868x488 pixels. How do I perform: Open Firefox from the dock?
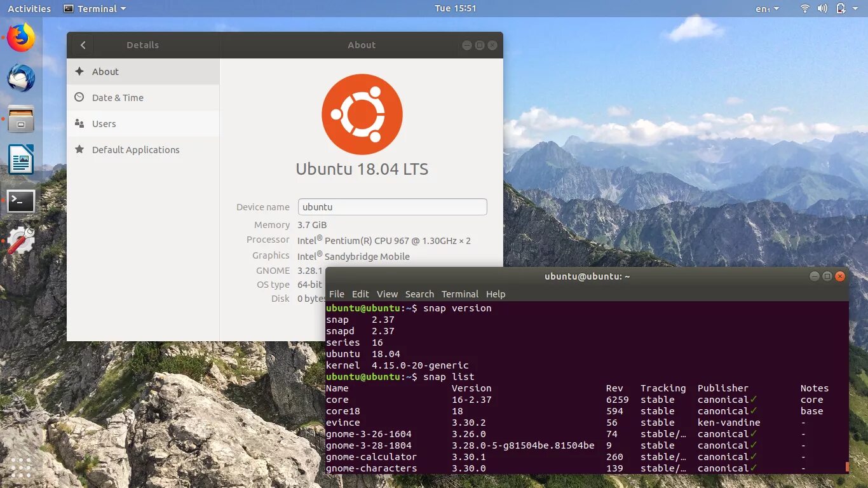[21, 37]
